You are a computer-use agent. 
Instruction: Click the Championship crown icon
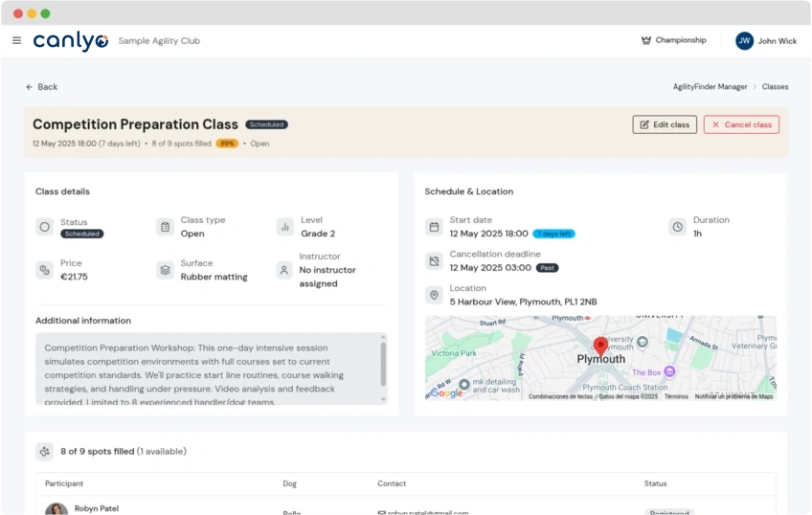[645, 40]
